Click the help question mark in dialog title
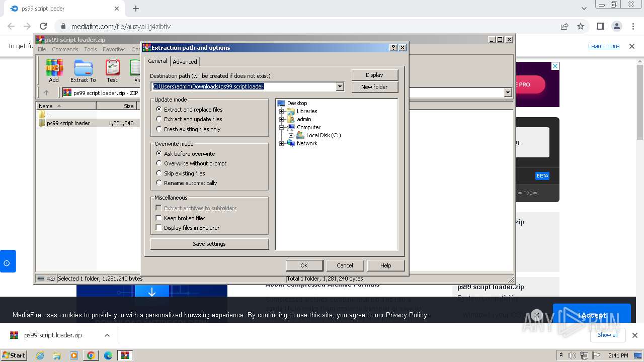Screen dimensions: 644x362 tap(393, 48)
